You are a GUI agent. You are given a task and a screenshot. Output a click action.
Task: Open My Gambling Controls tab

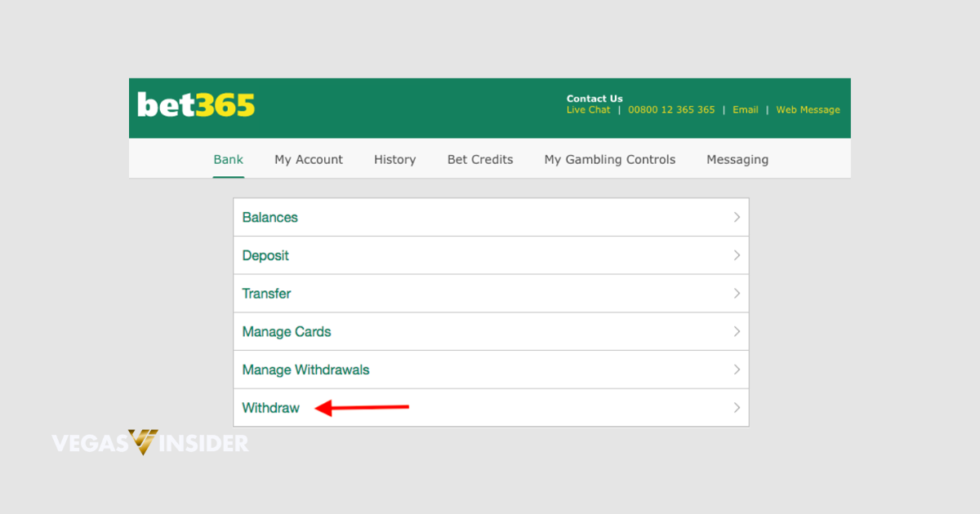(610, 160)
